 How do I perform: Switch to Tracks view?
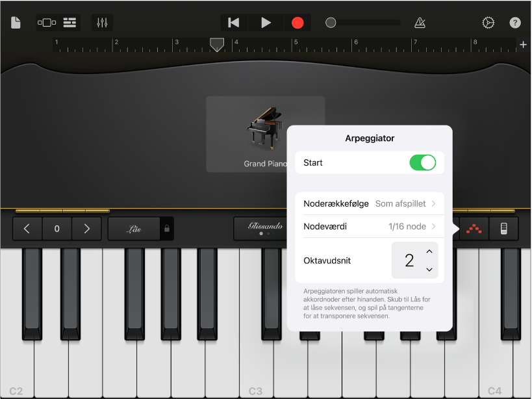(x=70, y=22)
